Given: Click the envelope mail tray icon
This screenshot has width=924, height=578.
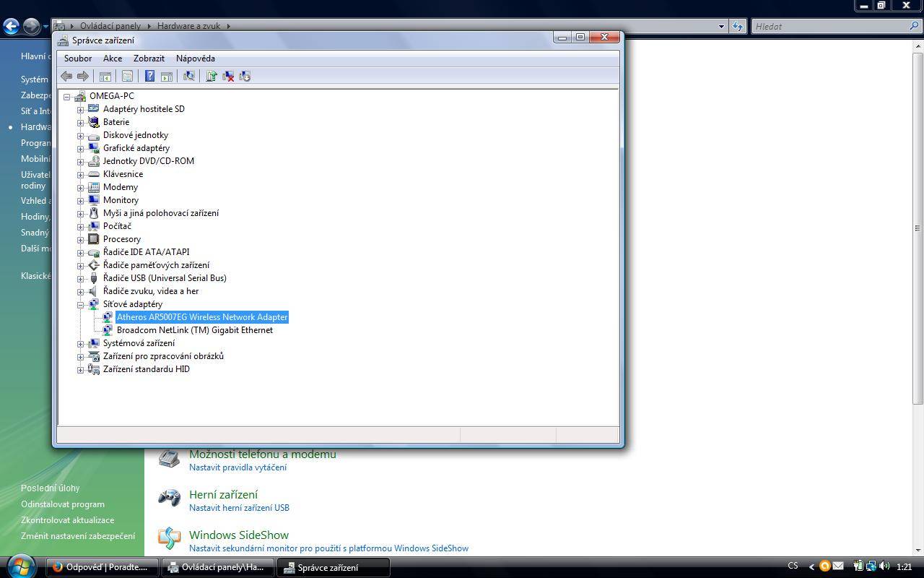Looking at the screenshot, I should pyautogui.click(x=837, y=566).
